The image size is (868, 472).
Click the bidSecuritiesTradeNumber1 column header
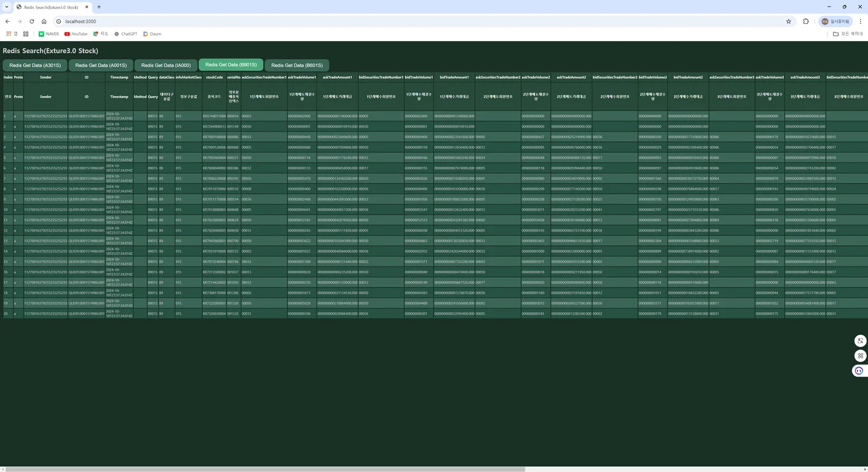coord(381,77)
